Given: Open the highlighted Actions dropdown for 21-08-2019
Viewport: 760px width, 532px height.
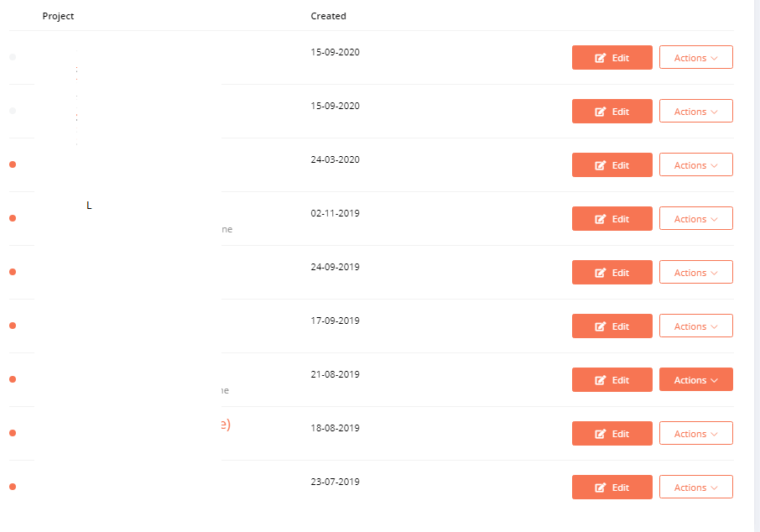Looking at the screenshot, I should click(x=695, y=380).
